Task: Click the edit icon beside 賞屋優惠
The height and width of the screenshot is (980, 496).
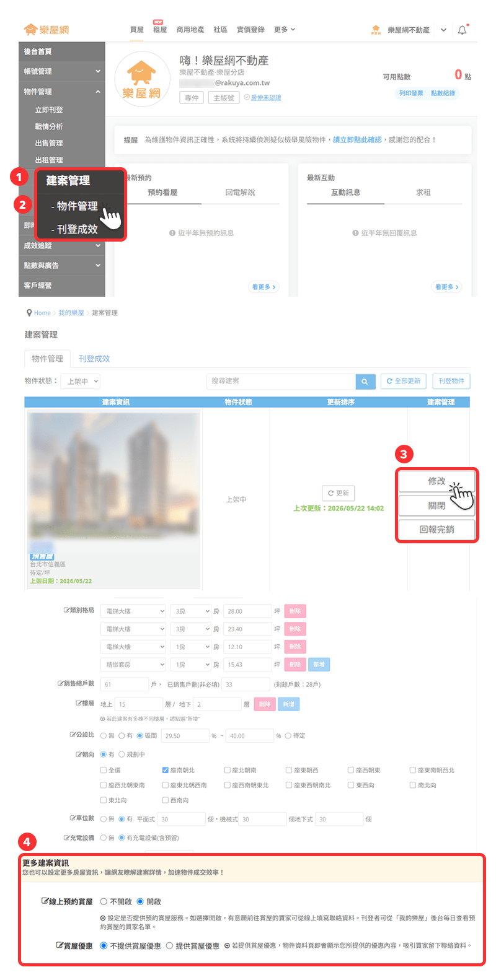Action: pyautogui.click(x=60, y=945)
